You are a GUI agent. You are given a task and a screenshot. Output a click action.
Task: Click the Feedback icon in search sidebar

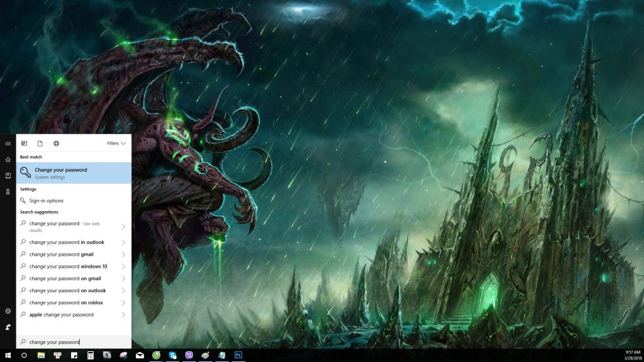(8, 327)
